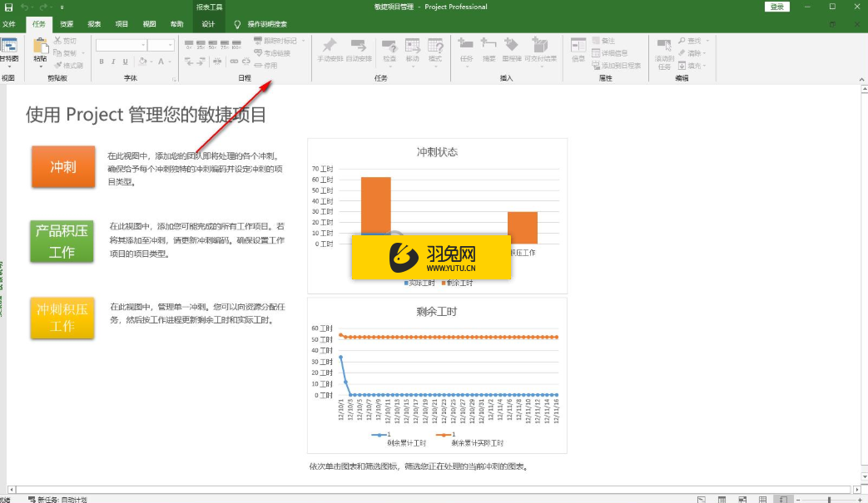Open the Sprints (冲刺) orange button
868x503 pixels.
coord(63,166)
